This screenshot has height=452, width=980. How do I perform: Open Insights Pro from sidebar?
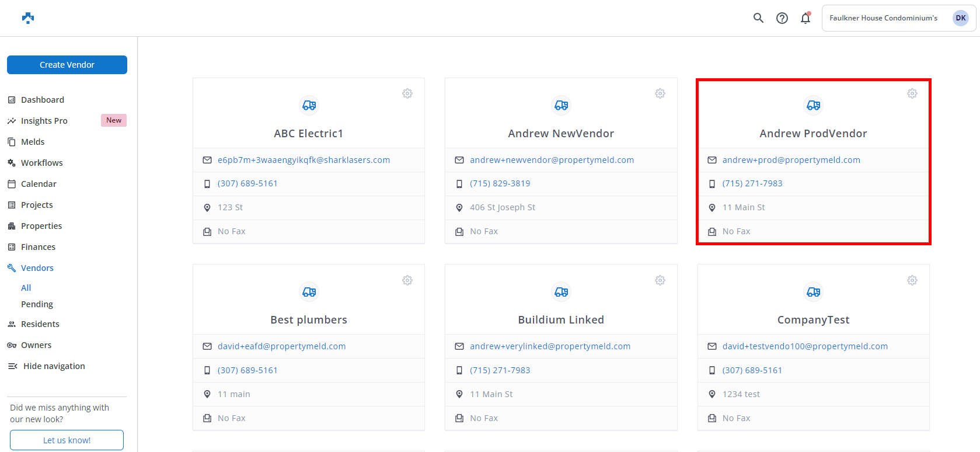coord(44,121)
